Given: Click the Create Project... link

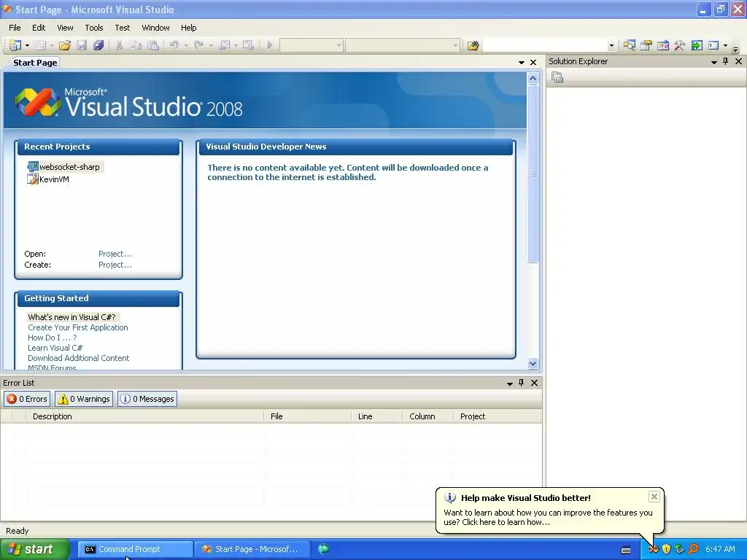Looking at the screenshot, I should coord(115,265).
